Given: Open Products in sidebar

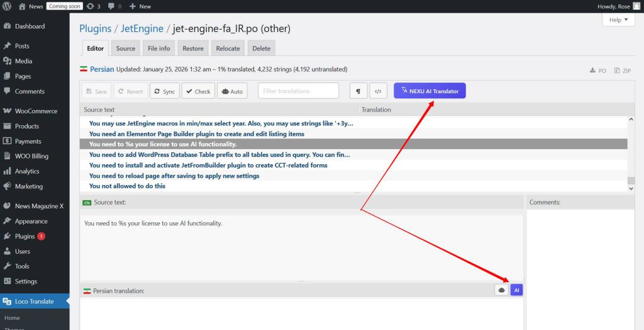Looking at the screenshot, I should (26, 126).
